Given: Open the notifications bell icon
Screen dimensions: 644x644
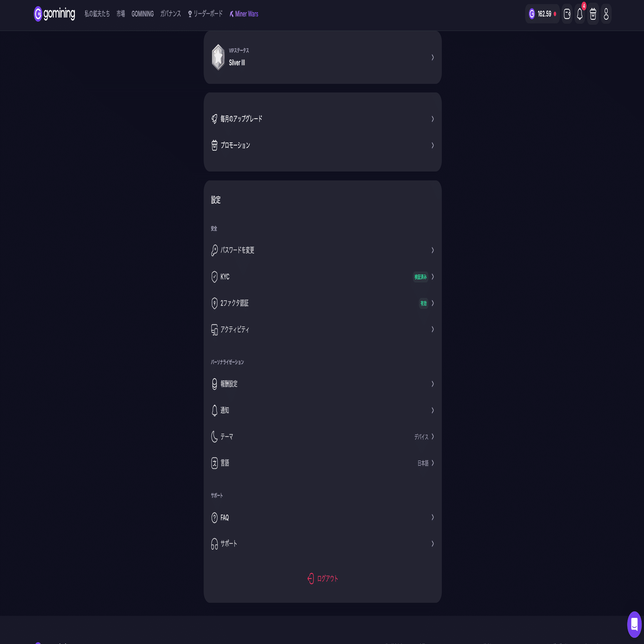Looking at the screenshot, I should click(x=580, y=14).
